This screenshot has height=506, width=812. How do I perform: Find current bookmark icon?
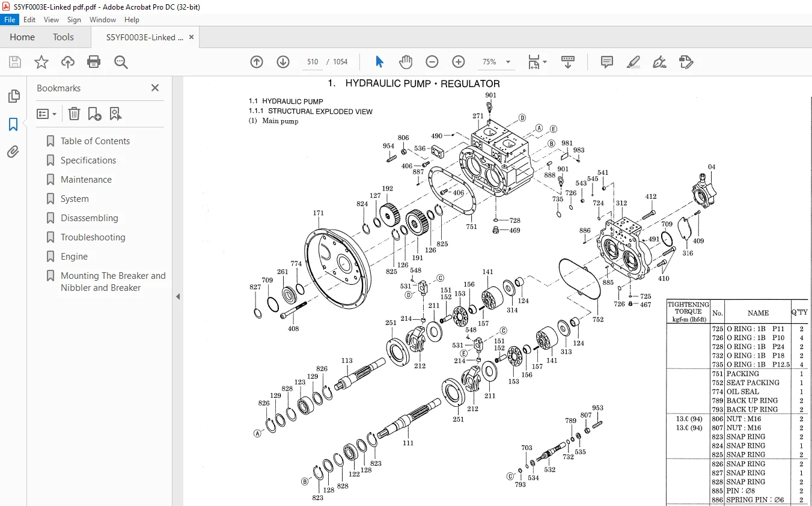[116, 114]
